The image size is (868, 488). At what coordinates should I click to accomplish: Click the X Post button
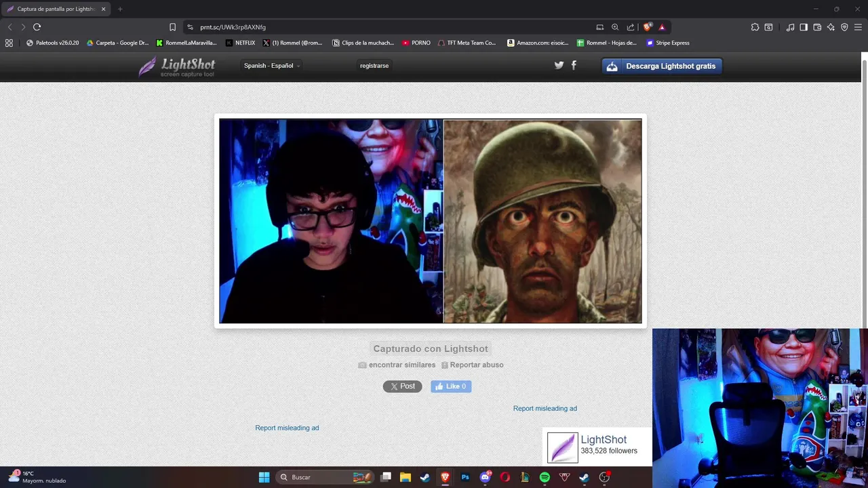pyautogui.click(x=402, y=386)
